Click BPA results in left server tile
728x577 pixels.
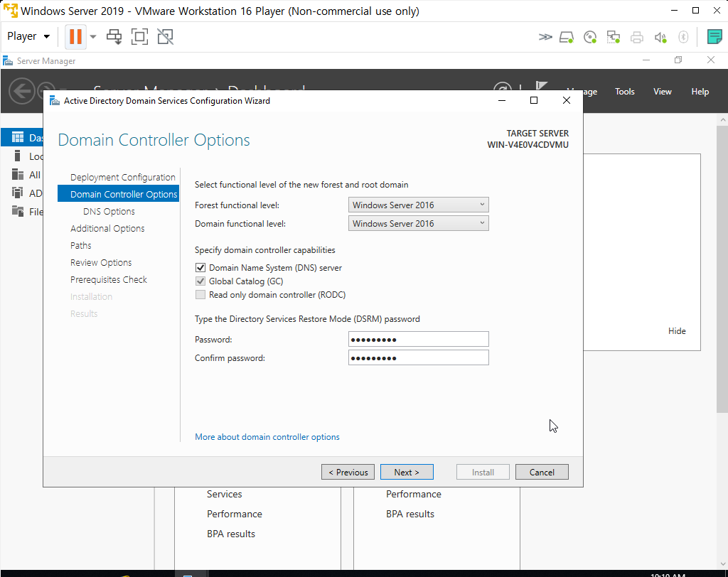231,534
